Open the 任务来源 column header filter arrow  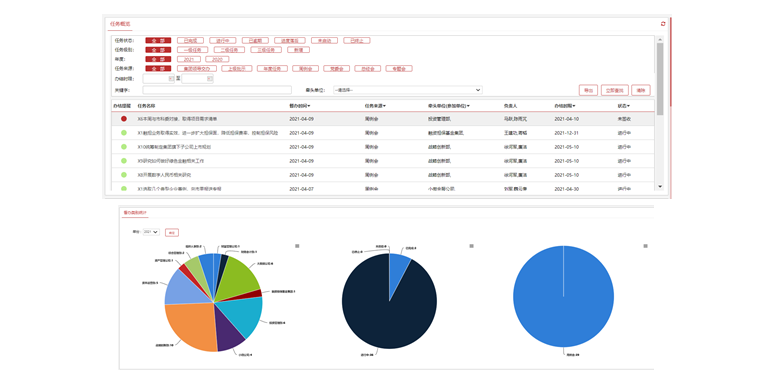click(x=385, y=106)
